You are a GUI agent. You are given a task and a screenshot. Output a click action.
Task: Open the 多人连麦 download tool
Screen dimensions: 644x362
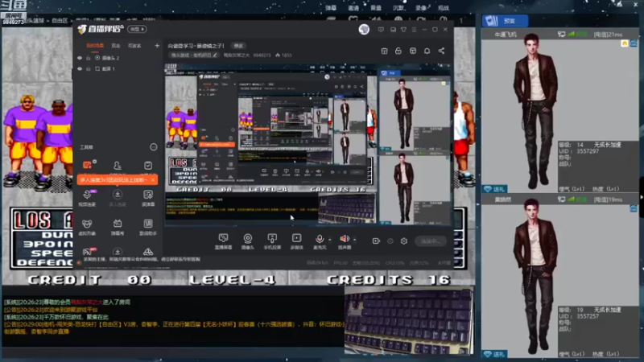click(118, 198)
